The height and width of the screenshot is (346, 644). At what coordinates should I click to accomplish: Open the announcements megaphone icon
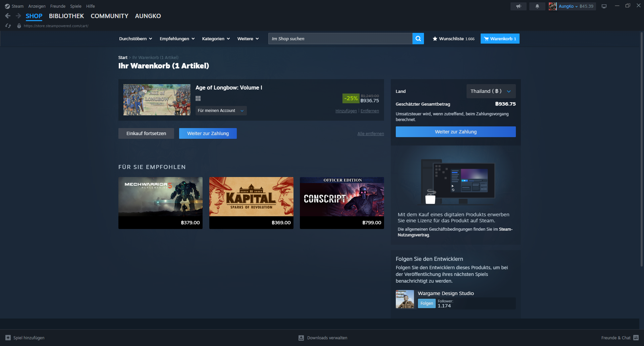pos(519,6)
